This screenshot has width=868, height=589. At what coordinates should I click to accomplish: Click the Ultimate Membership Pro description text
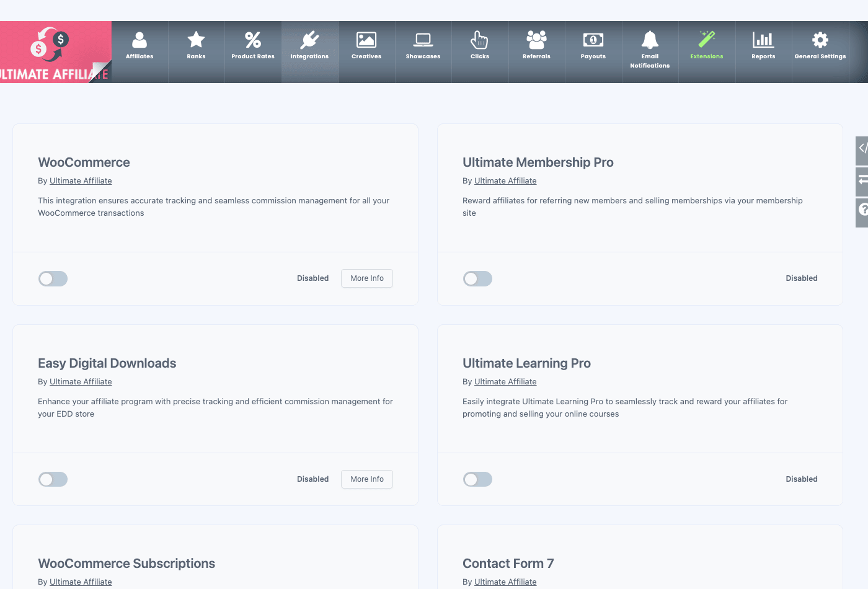632,207
